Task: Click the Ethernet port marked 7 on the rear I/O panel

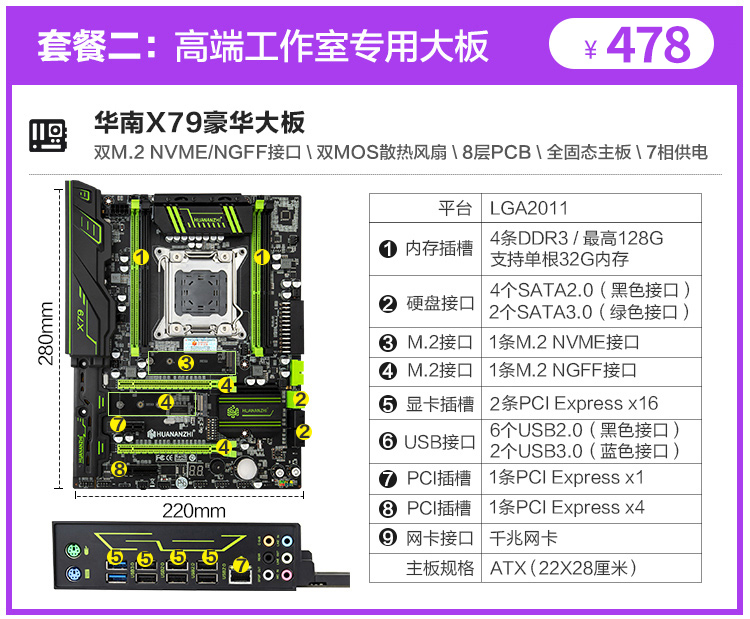Action: coord(240,575)
